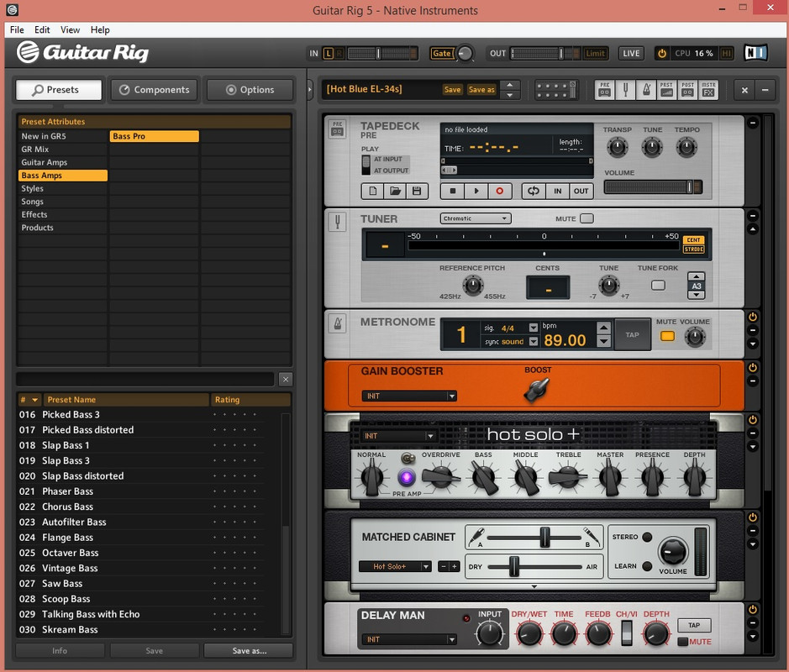This screenshot has width=789, height=672.
Task: Show the Tuner via toolbar fork icon
Action: (x=625, y=90)
